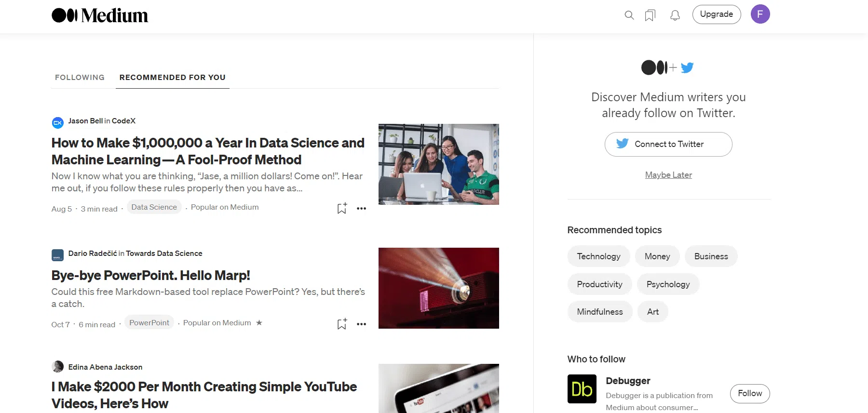
Task: Follow the Debugger publication
Action: point(750,393)
